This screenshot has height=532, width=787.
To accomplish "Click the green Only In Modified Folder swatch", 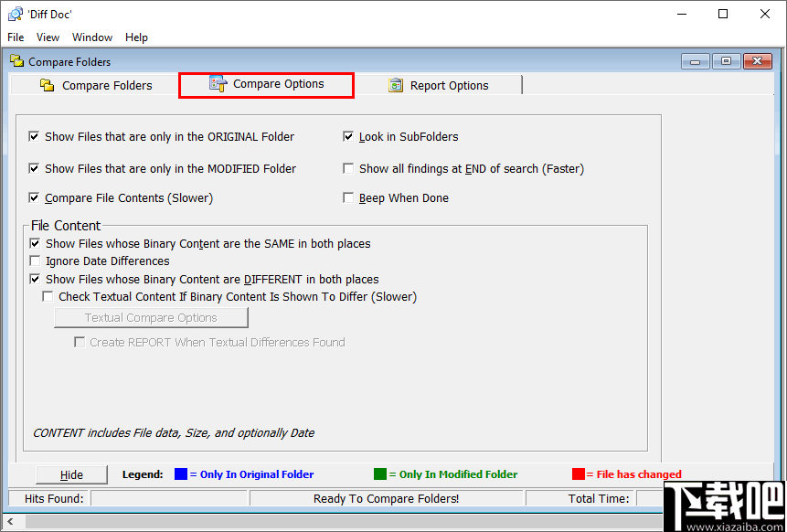I will click(x=380, y=473).
